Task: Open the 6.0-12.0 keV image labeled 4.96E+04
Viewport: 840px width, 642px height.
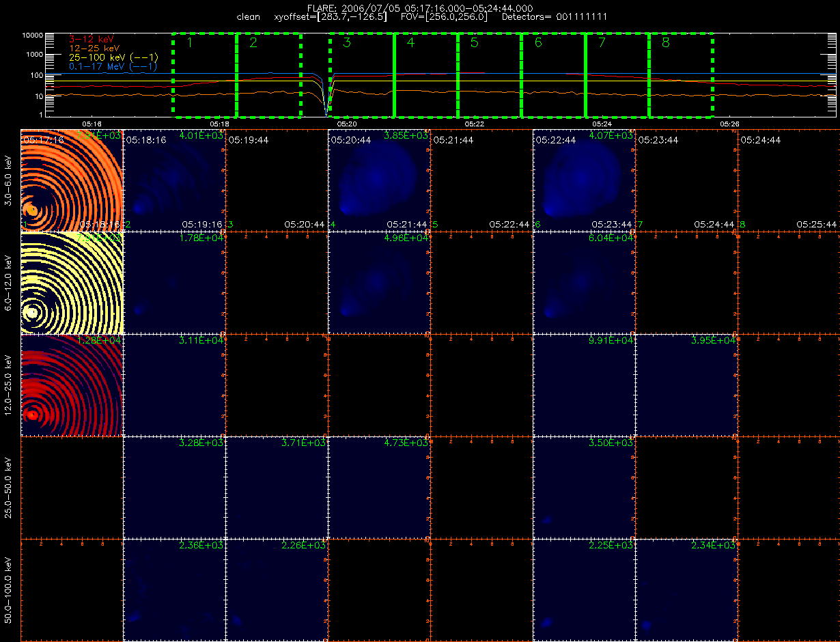Action: (379, 283)
